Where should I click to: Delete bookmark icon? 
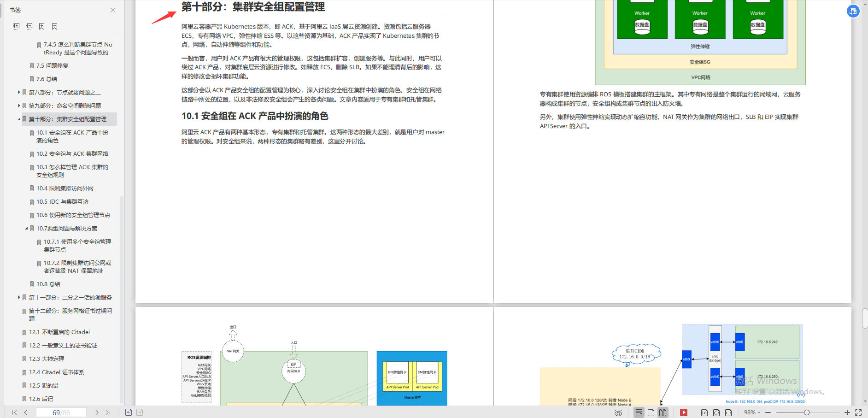[x=55, y=26]
